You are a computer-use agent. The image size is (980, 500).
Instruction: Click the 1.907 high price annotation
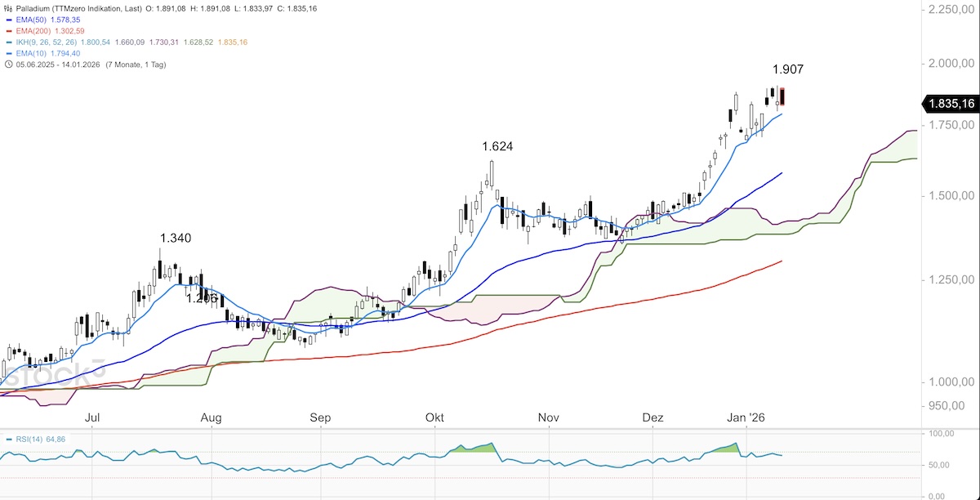pyautogui.click(x=788, y=70)
